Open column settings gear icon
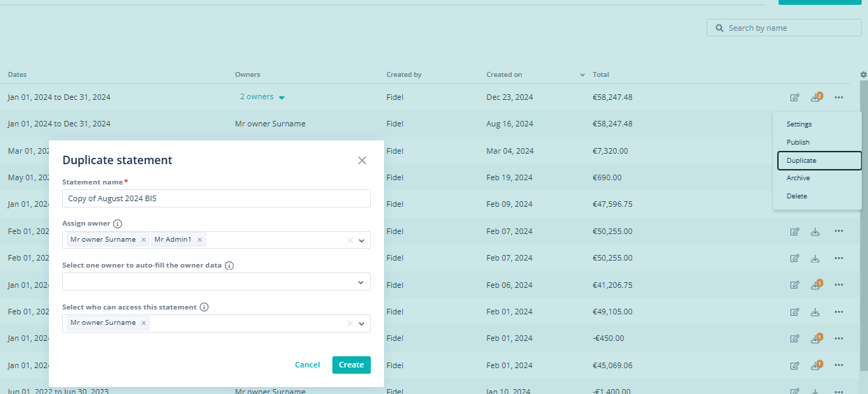The width and height of the screenshot is (868, 394). tap(864, 75)
